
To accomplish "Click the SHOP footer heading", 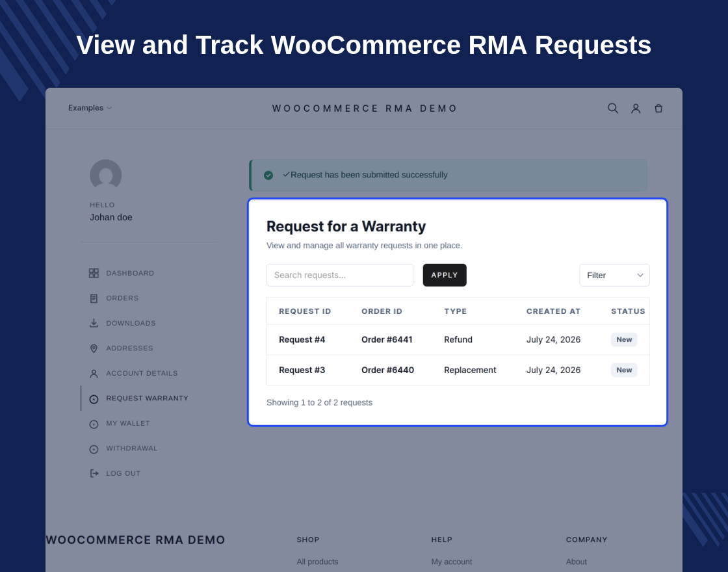I will [x=308, y=539].
